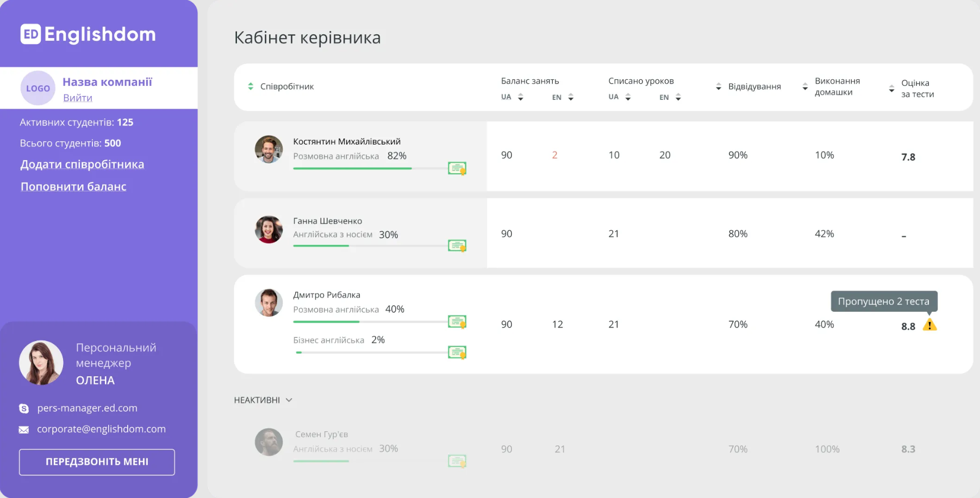Click the Вийти logout link

click(78, 98)
